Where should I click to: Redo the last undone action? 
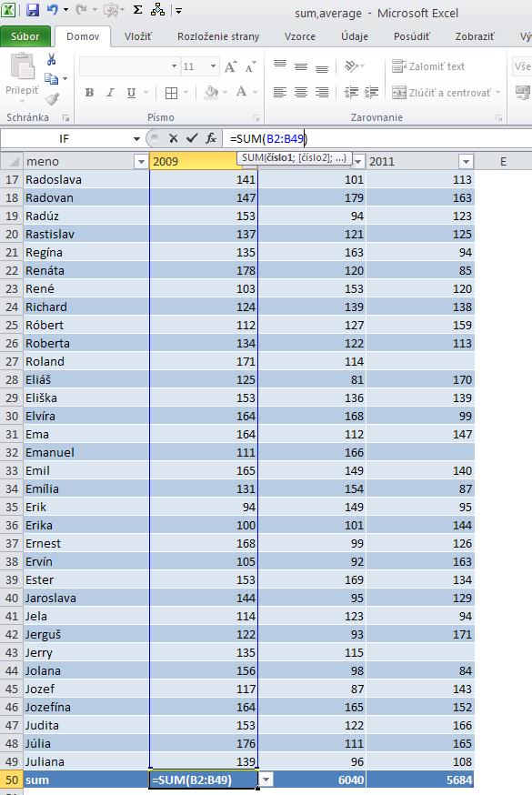pos(81,10)
